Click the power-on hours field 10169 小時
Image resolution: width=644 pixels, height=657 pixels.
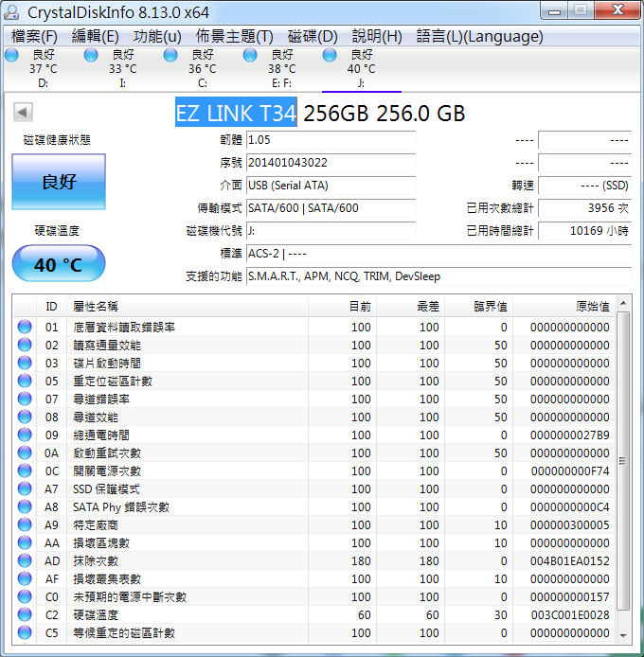coord(585,231)
